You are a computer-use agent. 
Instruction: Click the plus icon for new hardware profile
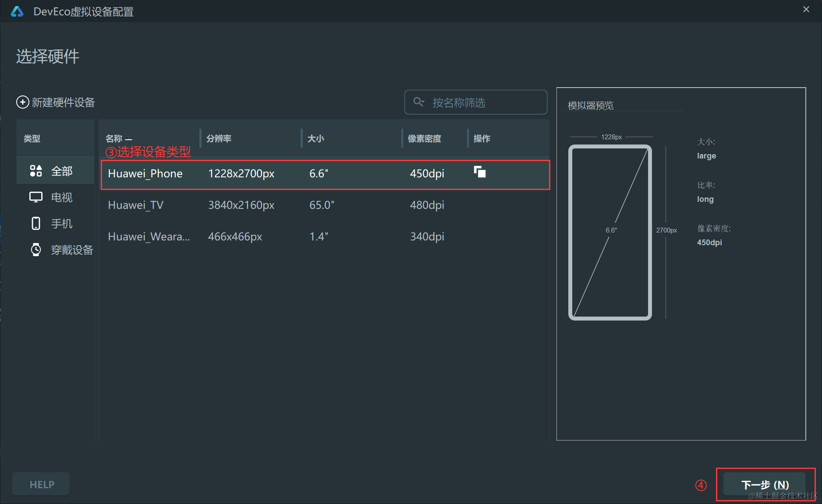(22, 102)
